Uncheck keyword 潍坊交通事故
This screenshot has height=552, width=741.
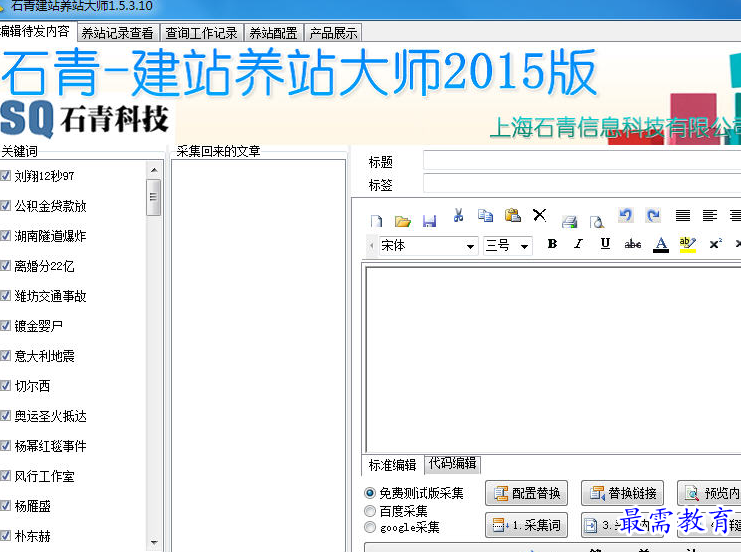[5, 296]
